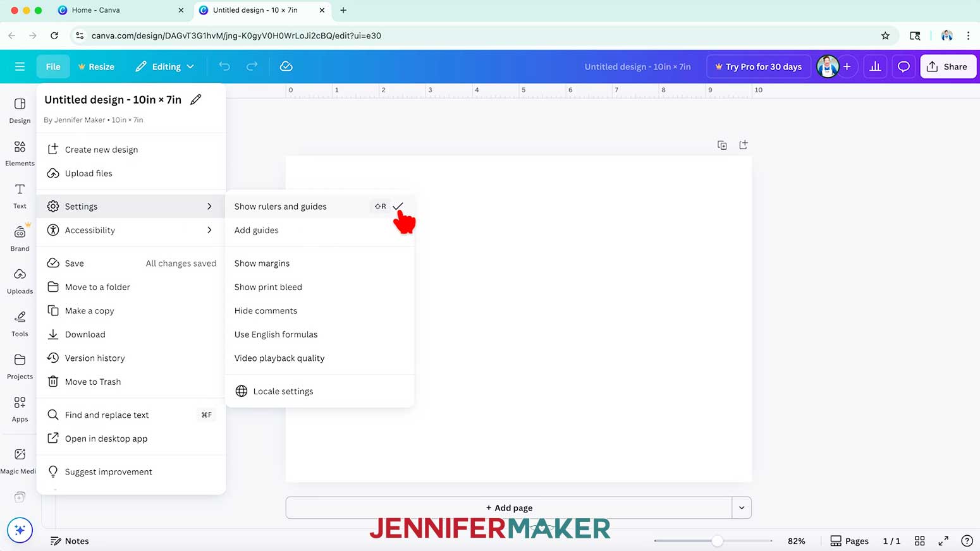Select Download from File menu

coord(131,334)
